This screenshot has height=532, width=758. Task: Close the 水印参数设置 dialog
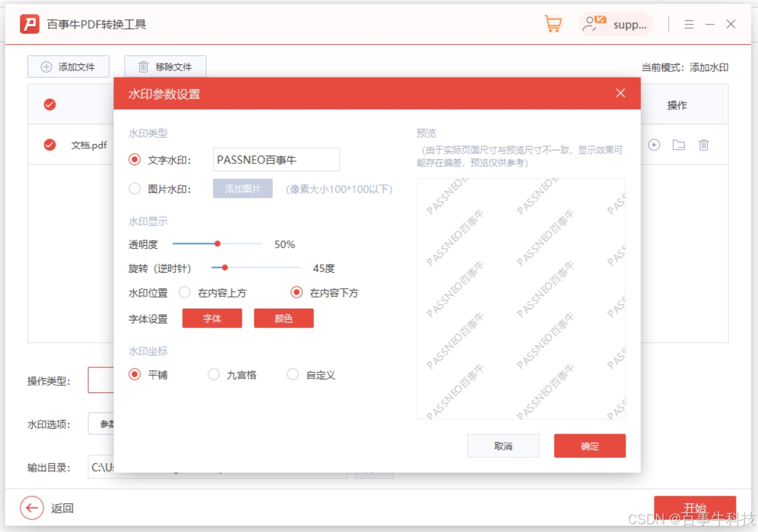point(621,93)
